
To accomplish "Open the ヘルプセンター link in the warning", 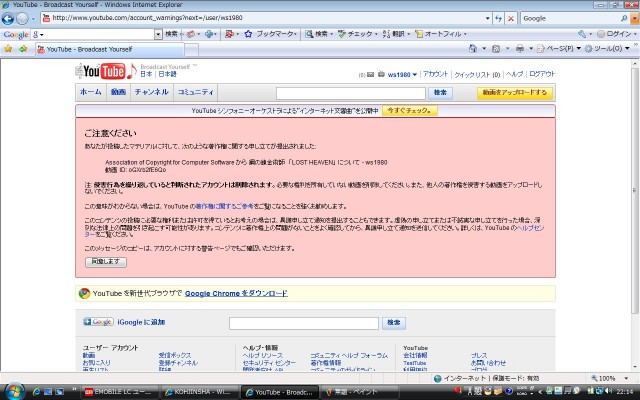I will pos(530,228).
